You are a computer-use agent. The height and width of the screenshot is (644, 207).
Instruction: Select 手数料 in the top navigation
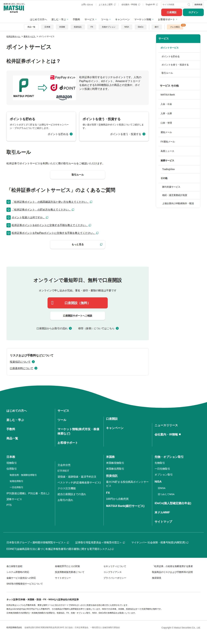[76, 19]
